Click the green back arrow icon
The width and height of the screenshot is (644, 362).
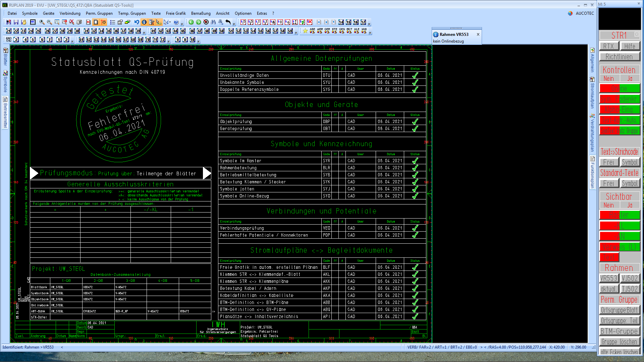tap(191, 22)
